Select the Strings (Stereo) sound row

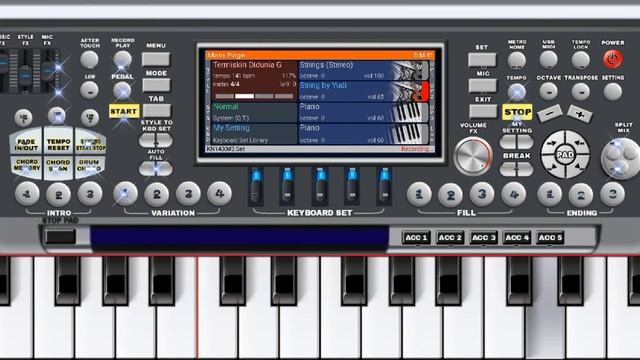click(x=364, y=70)
